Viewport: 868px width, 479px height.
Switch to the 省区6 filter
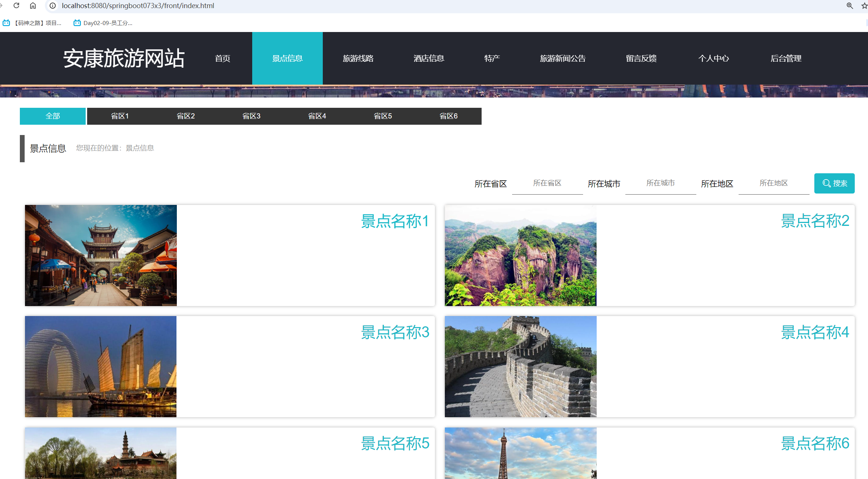(x=449, y=116)
